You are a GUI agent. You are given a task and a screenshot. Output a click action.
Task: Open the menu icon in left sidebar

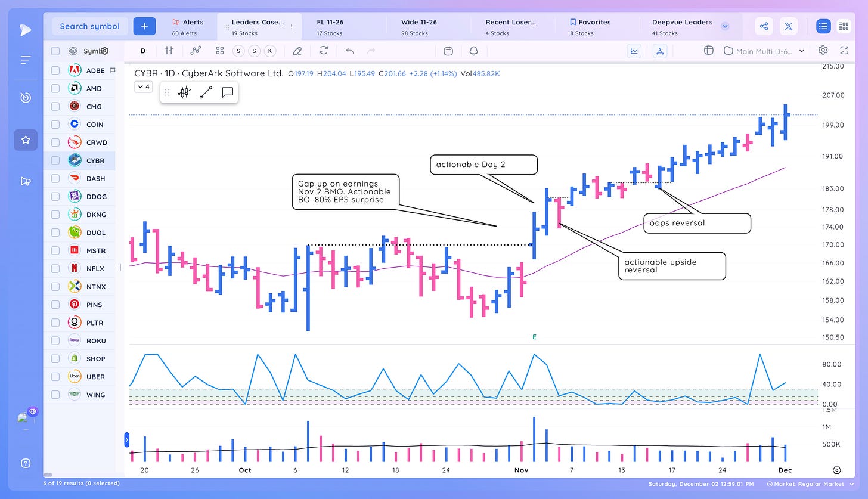(x=25, y=60)
